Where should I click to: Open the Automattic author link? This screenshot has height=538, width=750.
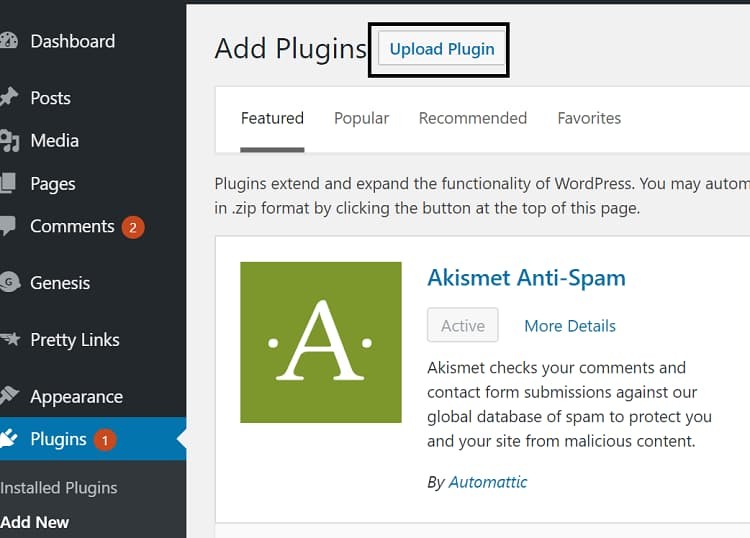(487, 482)
